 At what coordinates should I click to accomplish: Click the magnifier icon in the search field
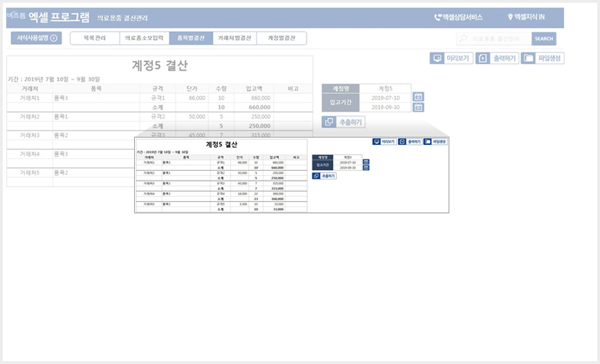click(x=463, y=39)
